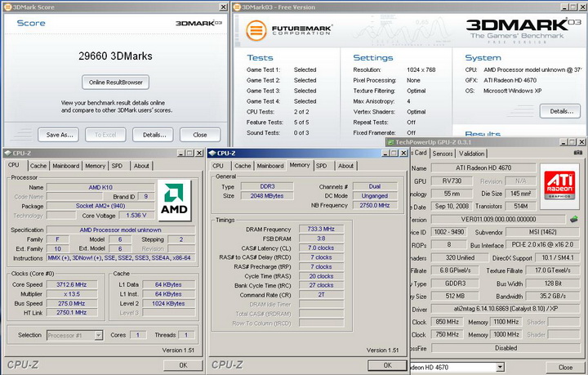This screenshot has width=588, height=375.
Task: Click Save As in the Score window
Action: coord(59,135)
